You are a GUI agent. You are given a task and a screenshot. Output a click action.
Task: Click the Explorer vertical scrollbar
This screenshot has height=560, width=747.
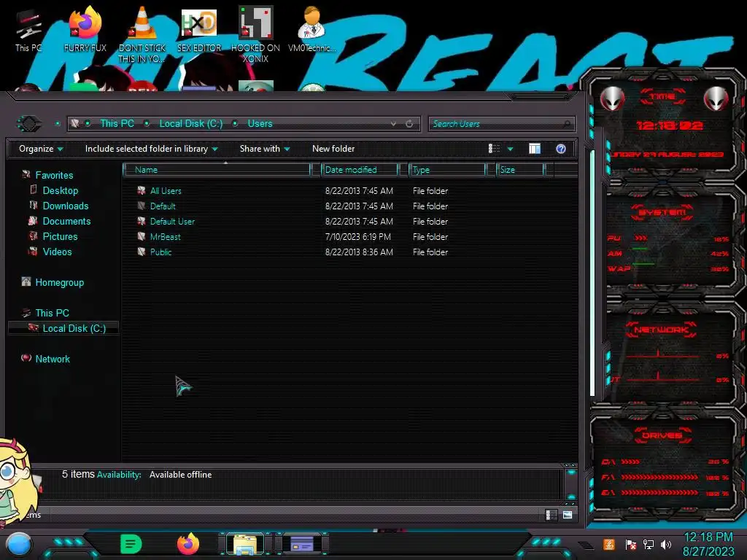[592, 273]
